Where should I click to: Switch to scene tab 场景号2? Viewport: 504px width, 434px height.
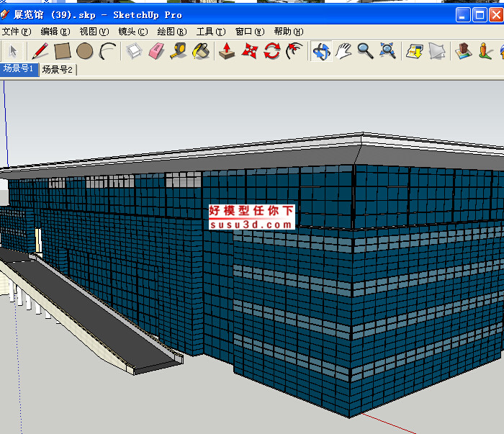click(58, 69)
